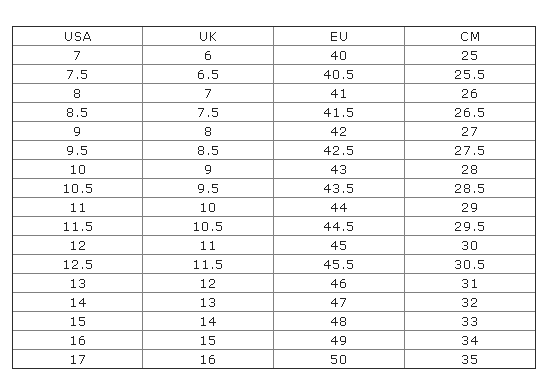Select UK size 10.5 cell
Image resolution: width=553 pixels, height=381 pixels.
208,226
